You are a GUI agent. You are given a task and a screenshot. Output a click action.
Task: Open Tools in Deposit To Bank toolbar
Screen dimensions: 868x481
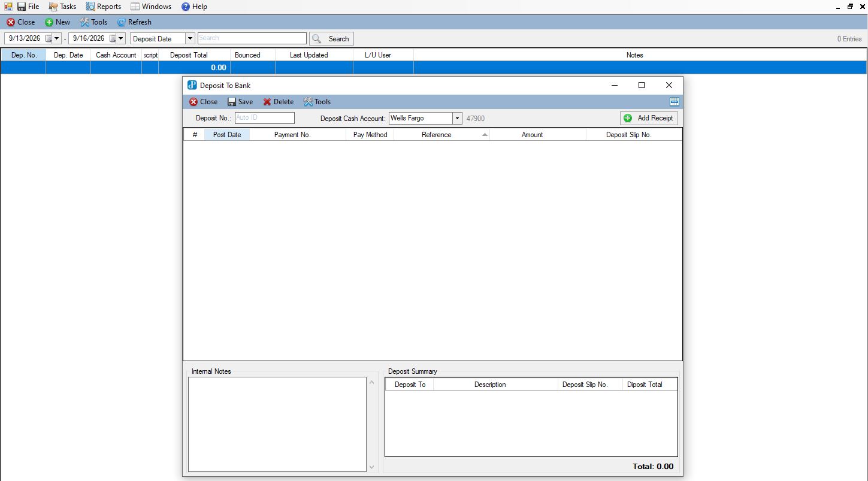click(317, 102)
